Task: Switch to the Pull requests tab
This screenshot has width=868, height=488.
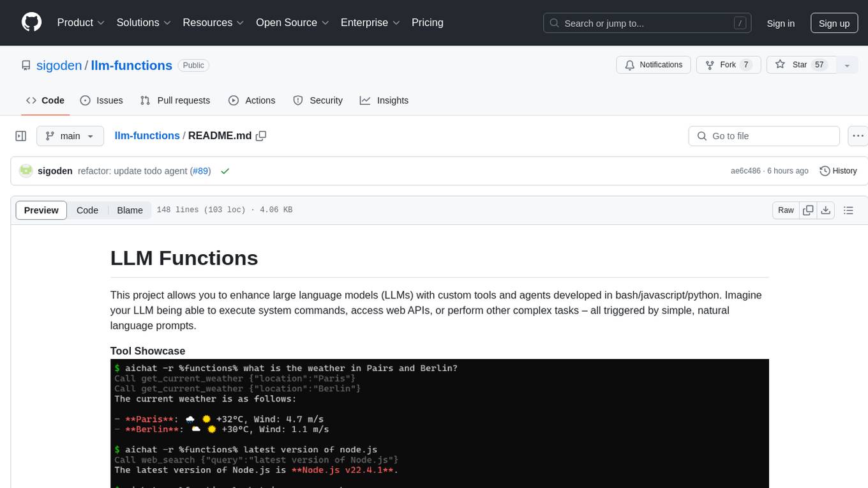Action: [x=175, y=100]
